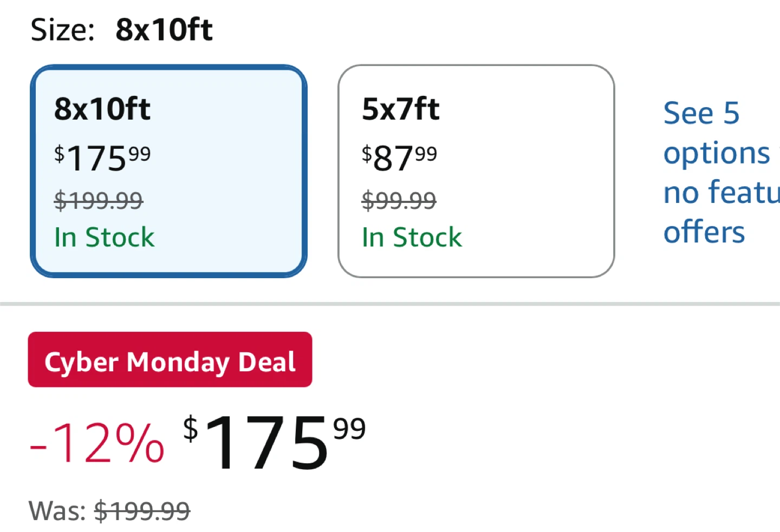This screenshot has height=532, width=780.
Task: Click the "Size:" label at the top
Action: click(63, 30)
